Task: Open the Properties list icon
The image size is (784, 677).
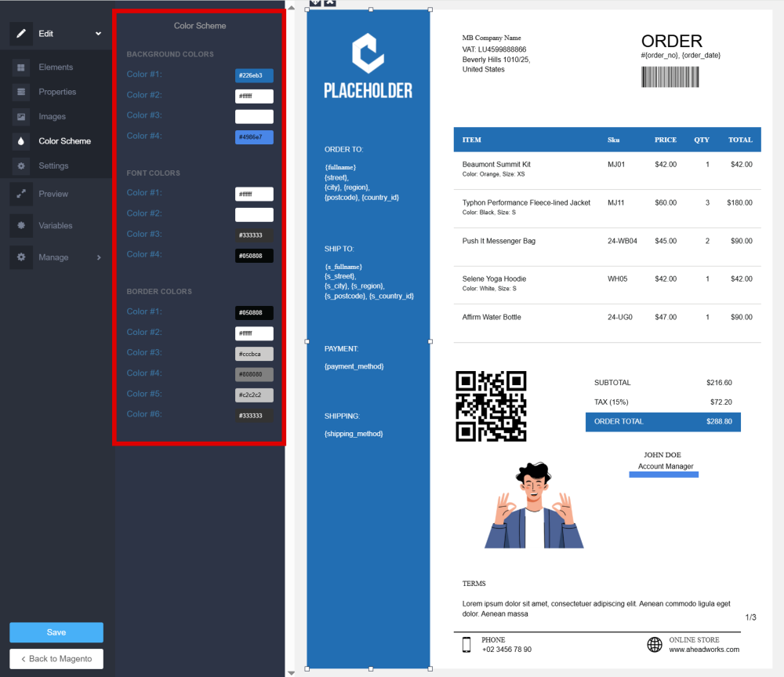Action: tap(21, 92)
